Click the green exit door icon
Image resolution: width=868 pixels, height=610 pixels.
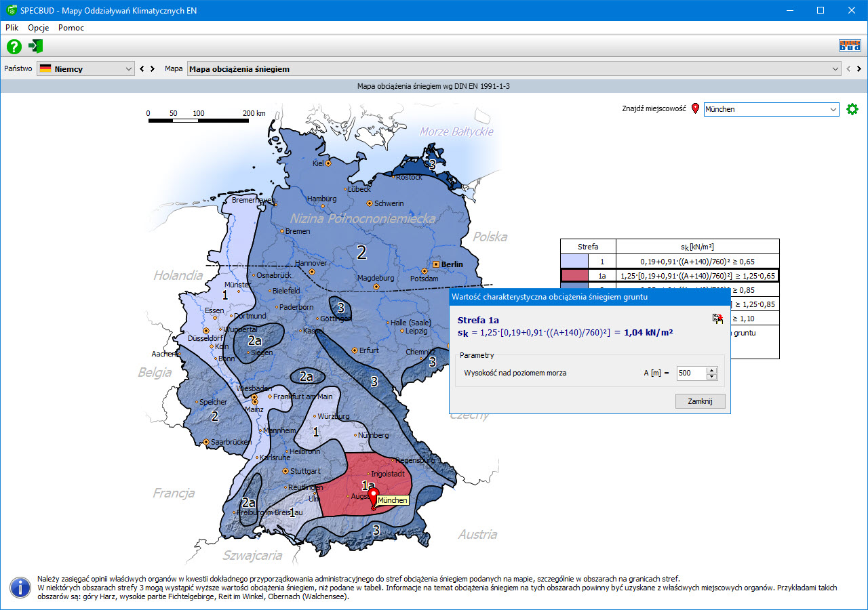click(x=36, y=47)
